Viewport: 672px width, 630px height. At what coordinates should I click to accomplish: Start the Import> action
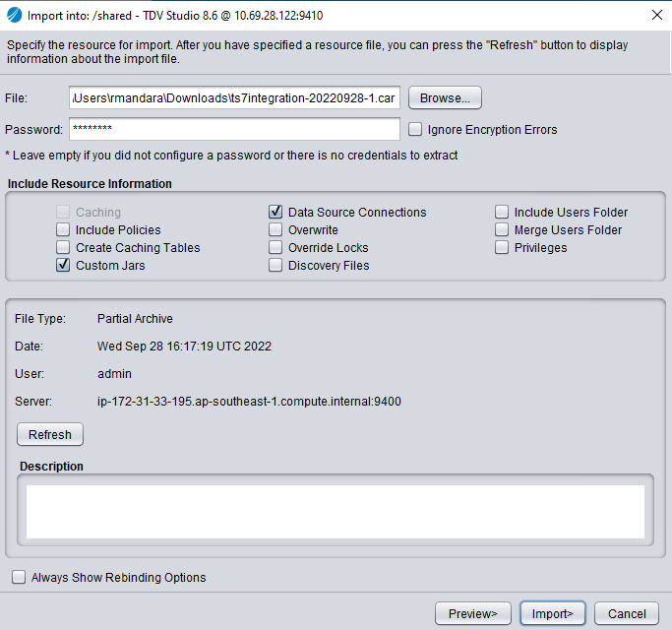click(552, 613)
